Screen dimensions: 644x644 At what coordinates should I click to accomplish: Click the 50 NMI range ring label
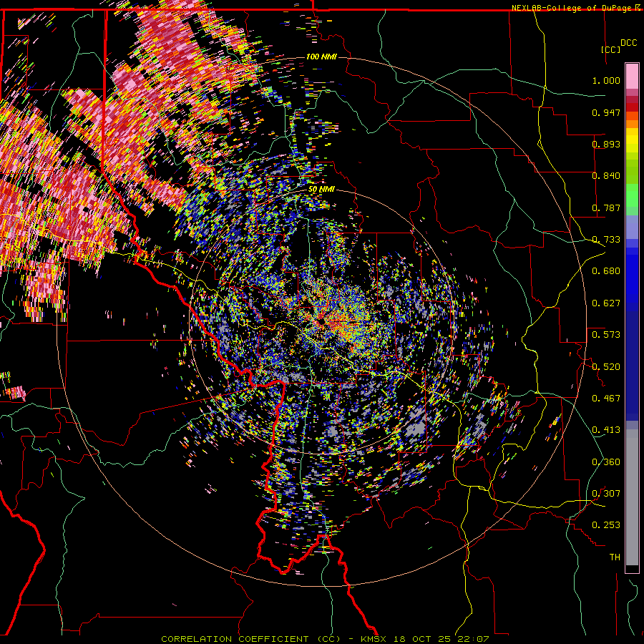click(321, 190)
